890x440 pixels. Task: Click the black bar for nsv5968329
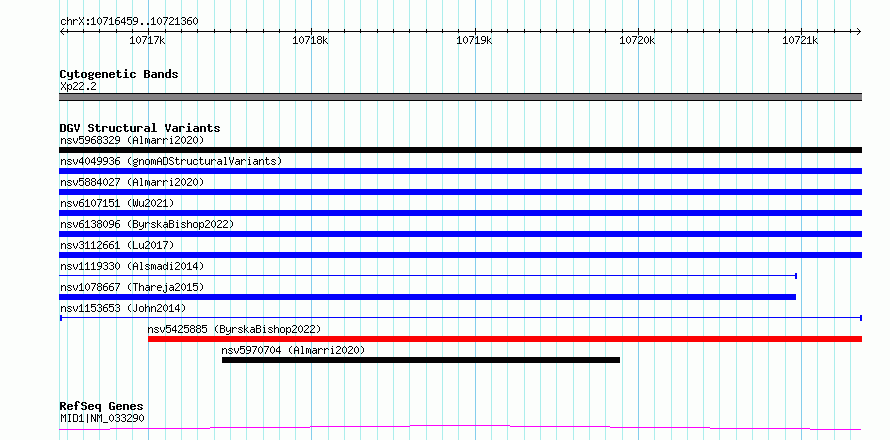460,150
